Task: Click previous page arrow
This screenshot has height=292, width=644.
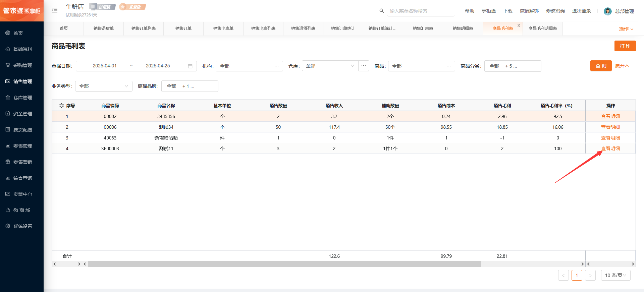Action: [x=563, y=275]
